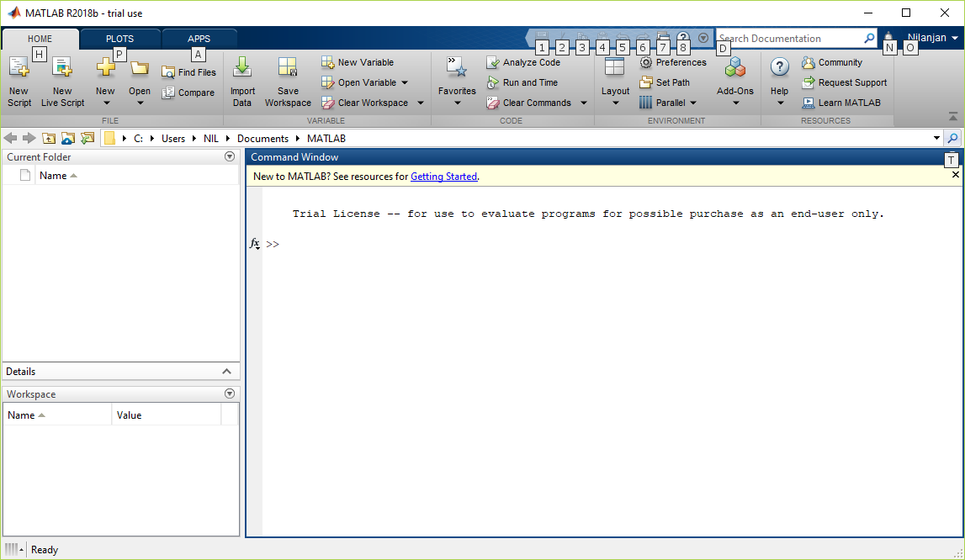Click the Open folder icon

coord(139,68)
